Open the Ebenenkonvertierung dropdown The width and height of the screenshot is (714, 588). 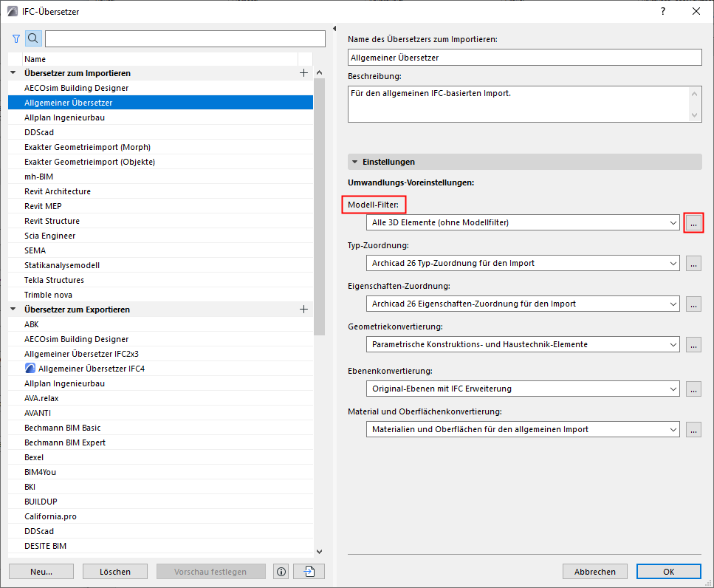click(523, 389)
